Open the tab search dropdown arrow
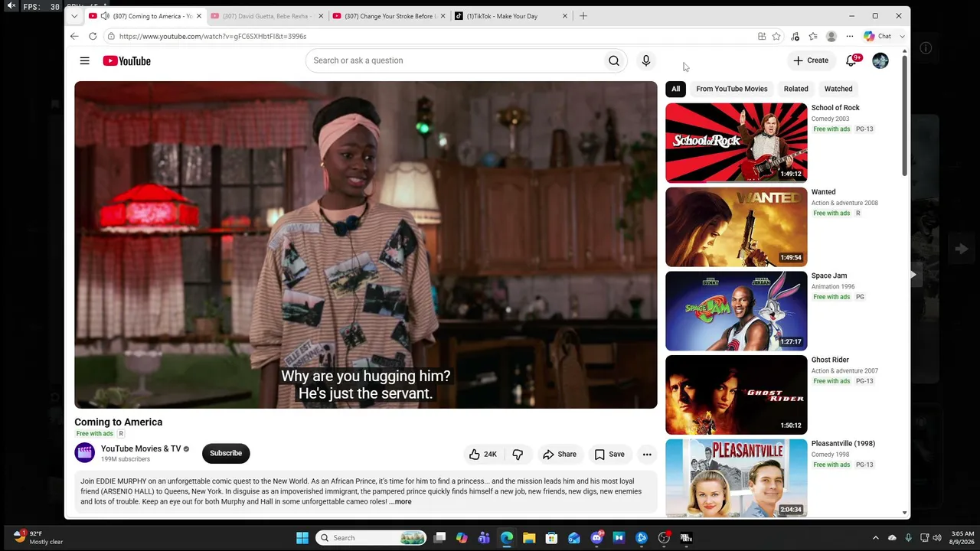 point(74,16)
